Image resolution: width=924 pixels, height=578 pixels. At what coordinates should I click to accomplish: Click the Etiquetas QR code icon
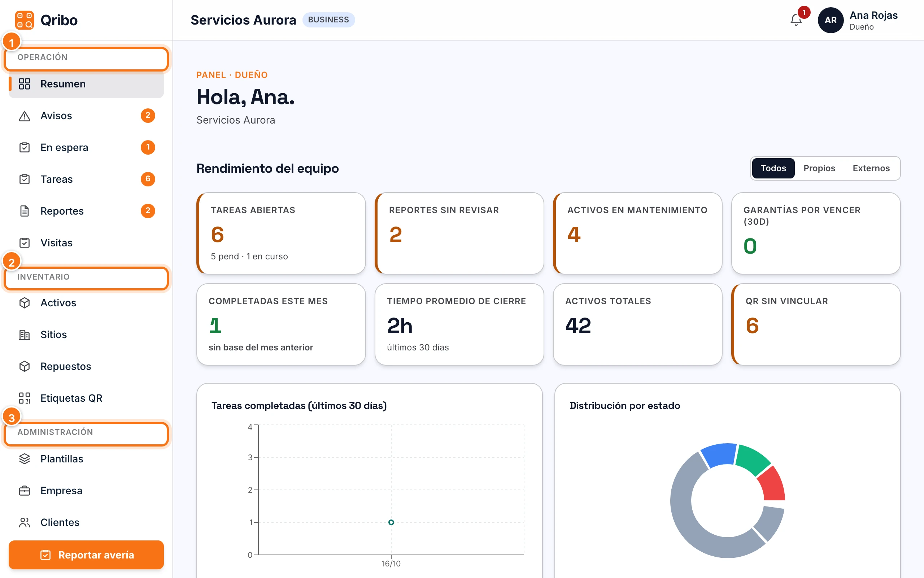click(x=25, y=398)
